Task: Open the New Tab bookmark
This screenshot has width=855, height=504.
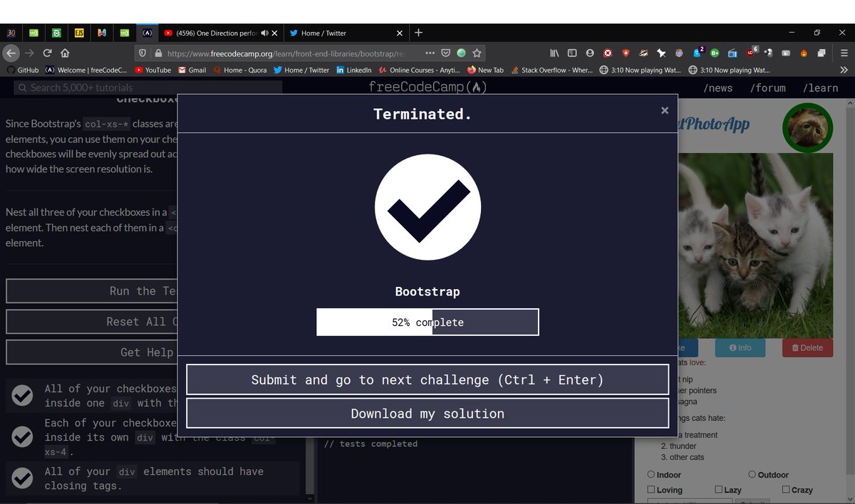Action: 484,70
